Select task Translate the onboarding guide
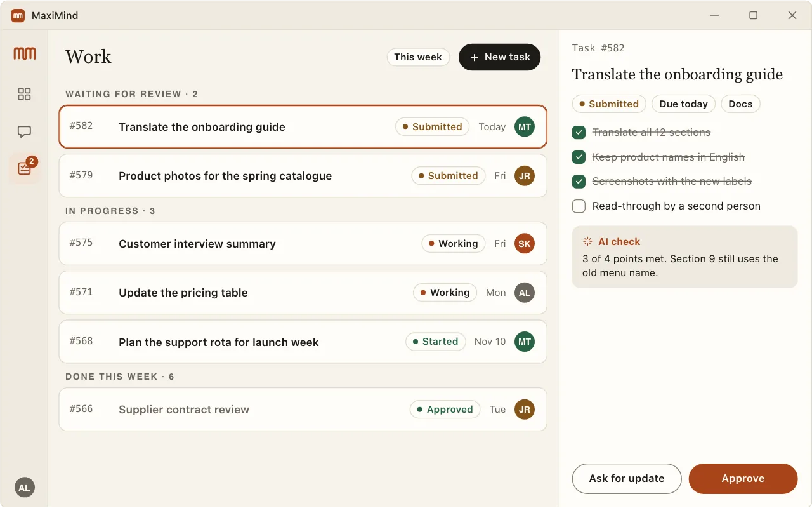Viewport: 812px width, 508px height. click(303, 127)
